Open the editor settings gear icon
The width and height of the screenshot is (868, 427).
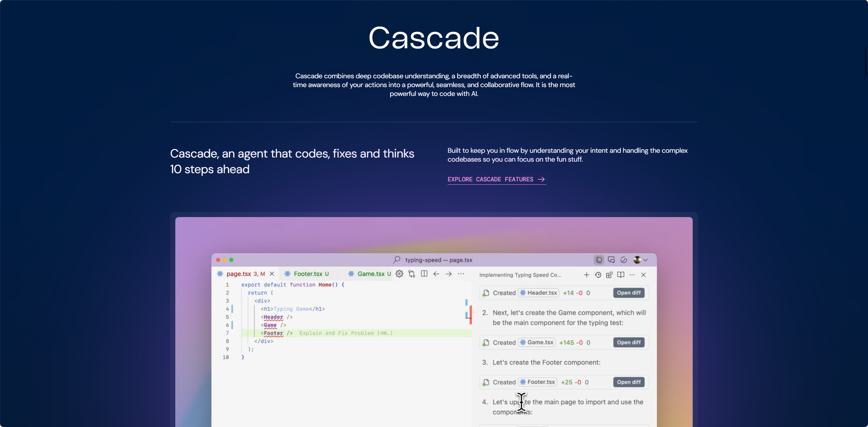tap(399, 274)
